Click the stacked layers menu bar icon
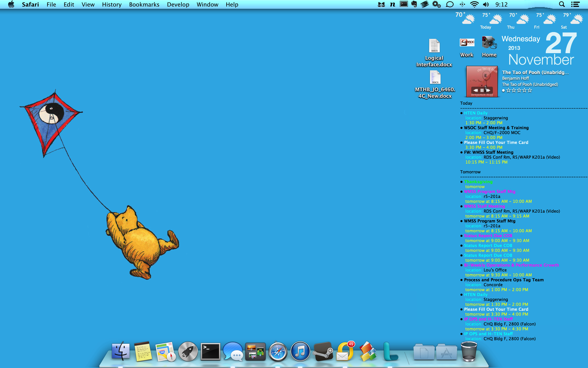Image resolution: width=588 pixels, height=368 pixels. 425,4
